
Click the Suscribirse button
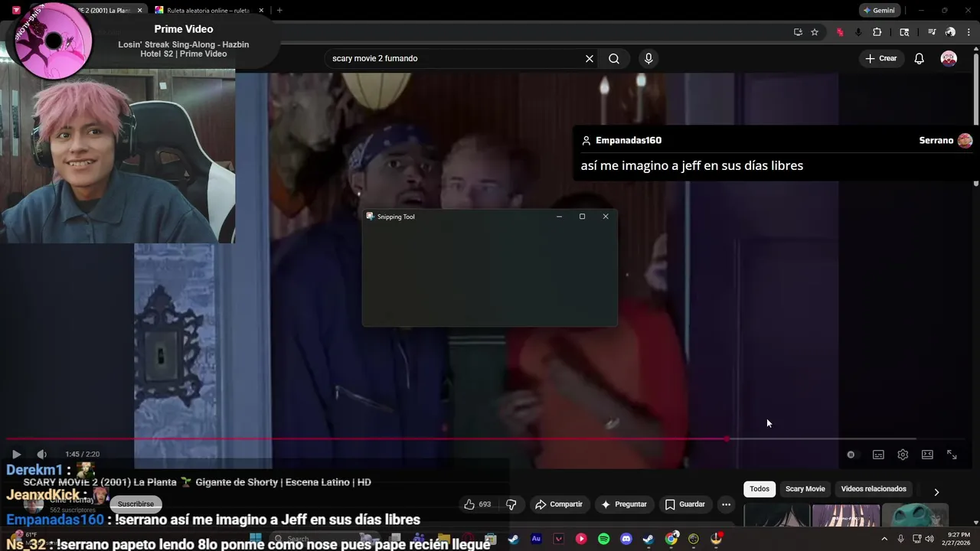(136, 504)
